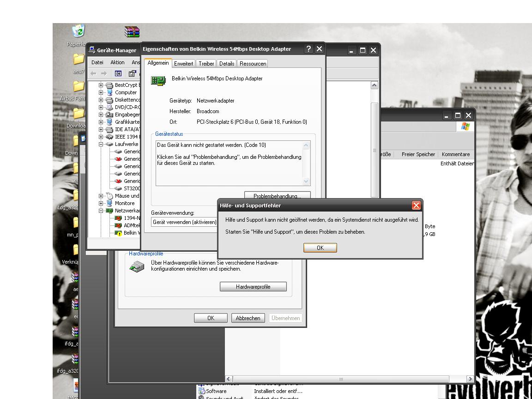Toggle the console tree icon in Geräte-Manager toolbar

pos(118,73)
